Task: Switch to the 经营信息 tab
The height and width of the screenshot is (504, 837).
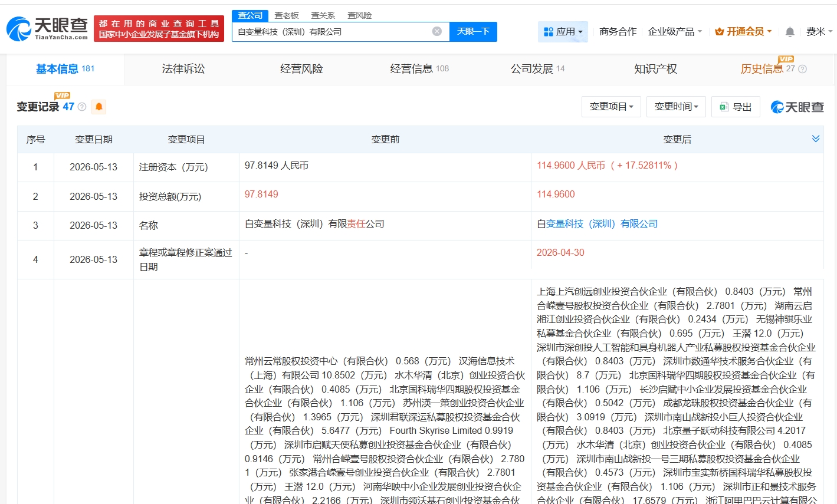Action: pyautogui.click(x=419, y=69)
